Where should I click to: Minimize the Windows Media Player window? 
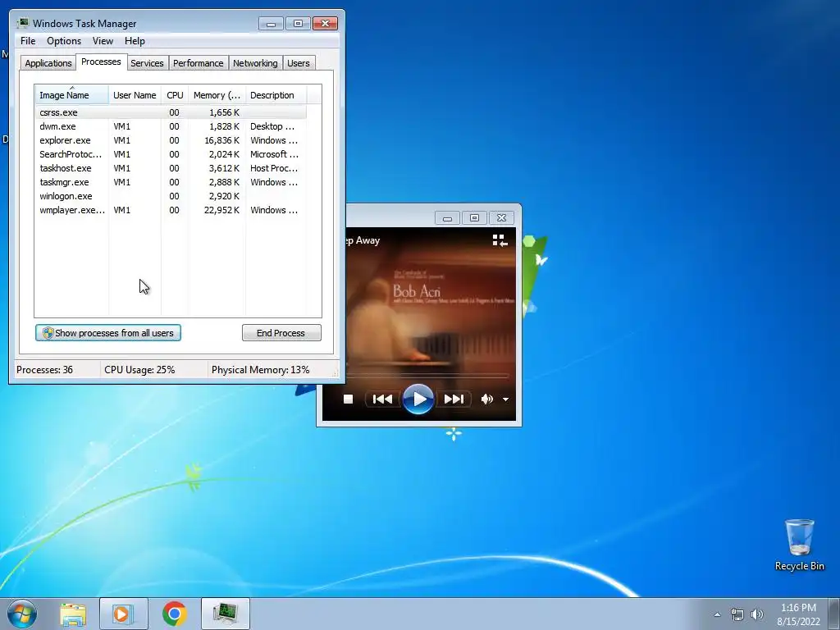click(447, 218)
